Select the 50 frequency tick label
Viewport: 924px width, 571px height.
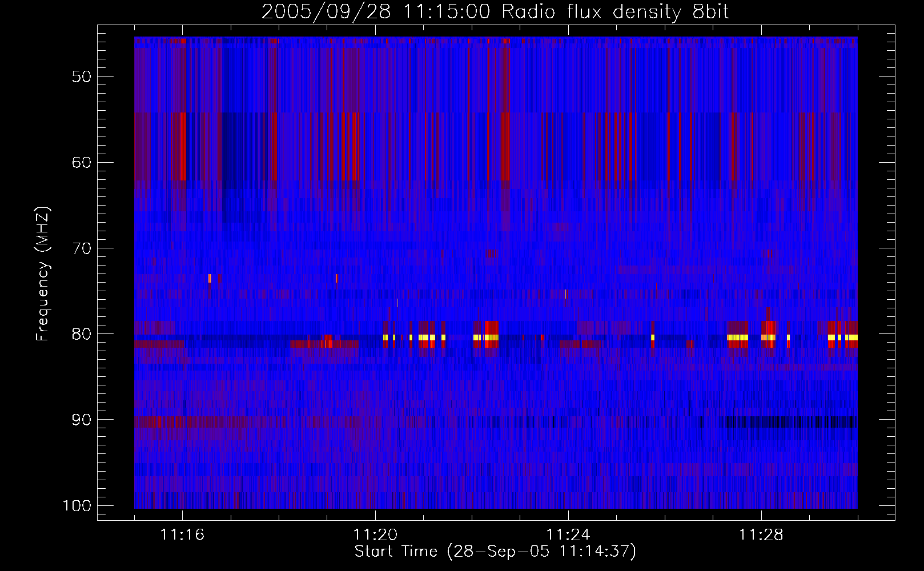[82, 77]
